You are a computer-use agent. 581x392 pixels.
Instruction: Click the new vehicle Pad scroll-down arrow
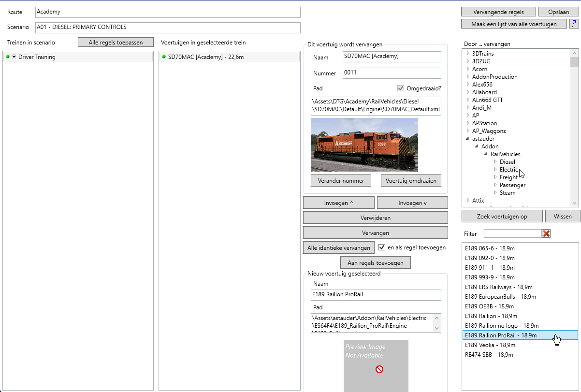(x=437, y=328)
